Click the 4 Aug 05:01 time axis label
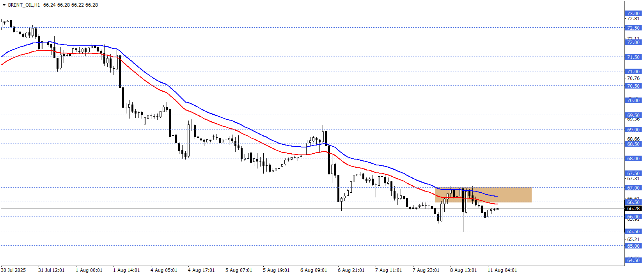This screenshot has height=275, width=644. [x=164, y=270]
